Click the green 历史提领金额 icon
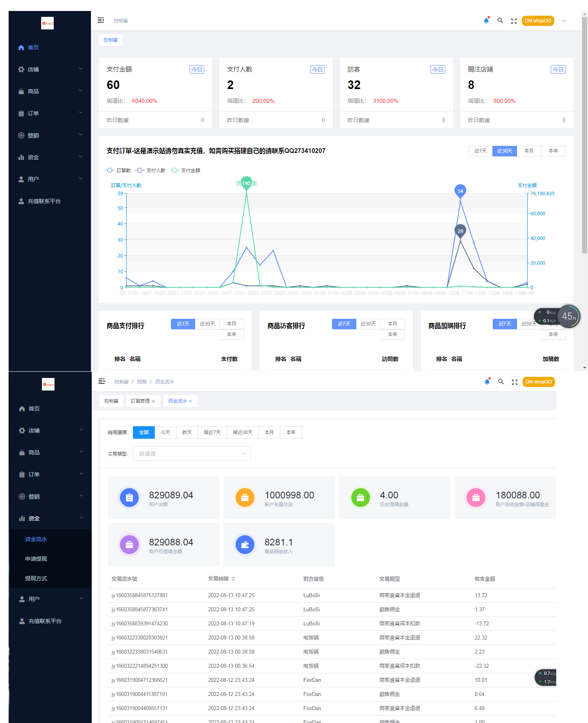Viewport: 588px width, 723px height. 360,498
